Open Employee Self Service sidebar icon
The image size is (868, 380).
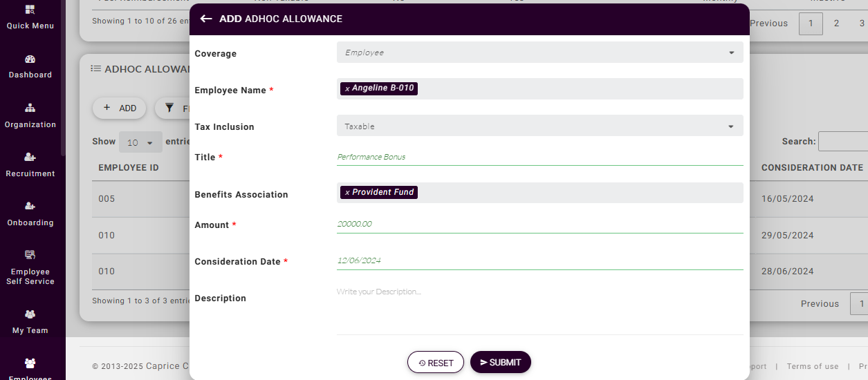[30, 255]
